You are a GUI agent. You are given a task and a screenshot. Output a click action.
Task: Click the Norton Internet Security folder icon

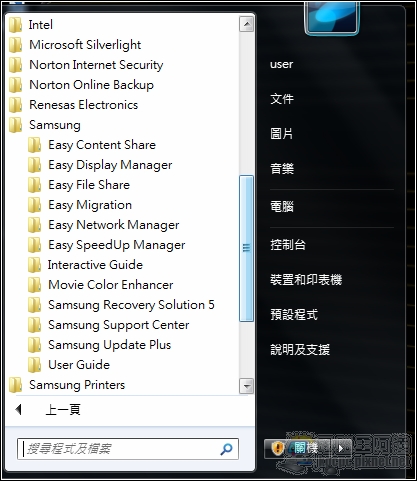15,65
